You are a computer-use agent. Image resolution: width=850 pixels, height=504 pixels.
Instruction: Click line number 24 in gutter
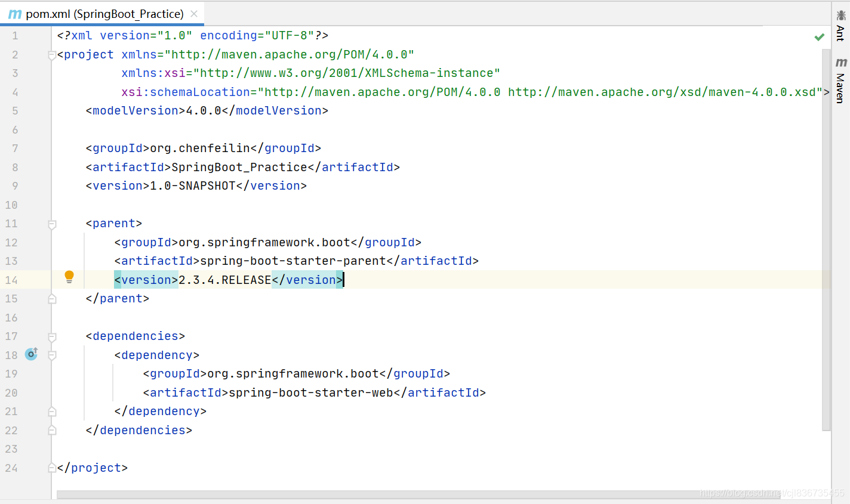point(11,468)
